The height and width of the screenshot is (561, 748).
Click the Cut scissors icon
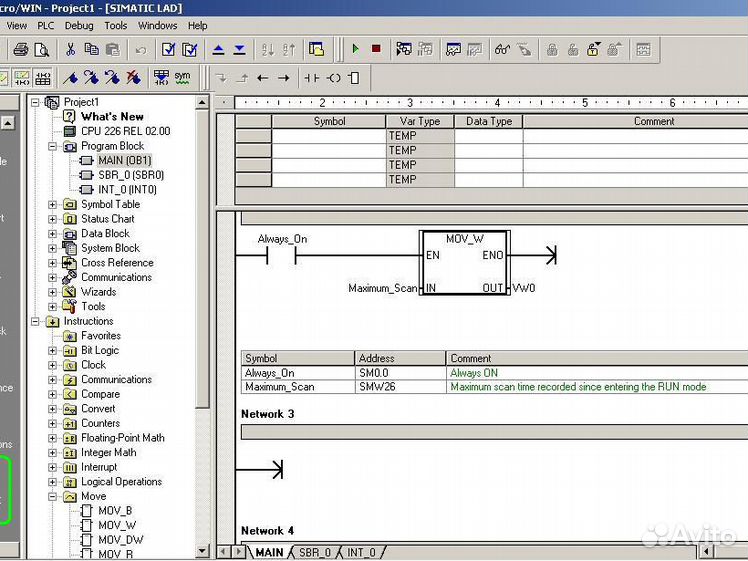71,49
